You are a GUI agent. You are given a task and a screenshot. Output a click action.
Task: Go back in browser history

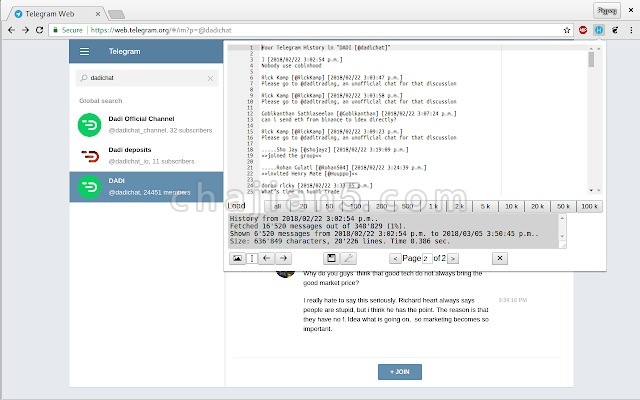point(11,30)
